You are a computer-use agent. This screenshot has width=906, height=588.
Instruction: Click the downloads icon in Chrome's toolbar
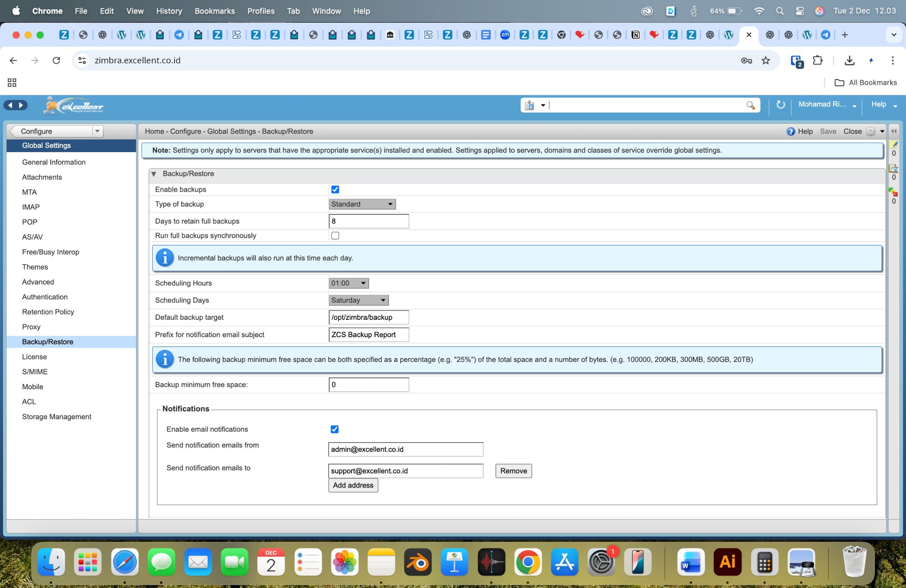click(850, 60)
